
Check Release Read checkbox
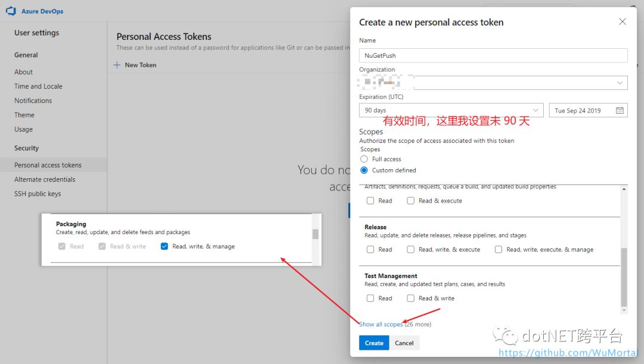click(x=370, y=250)
